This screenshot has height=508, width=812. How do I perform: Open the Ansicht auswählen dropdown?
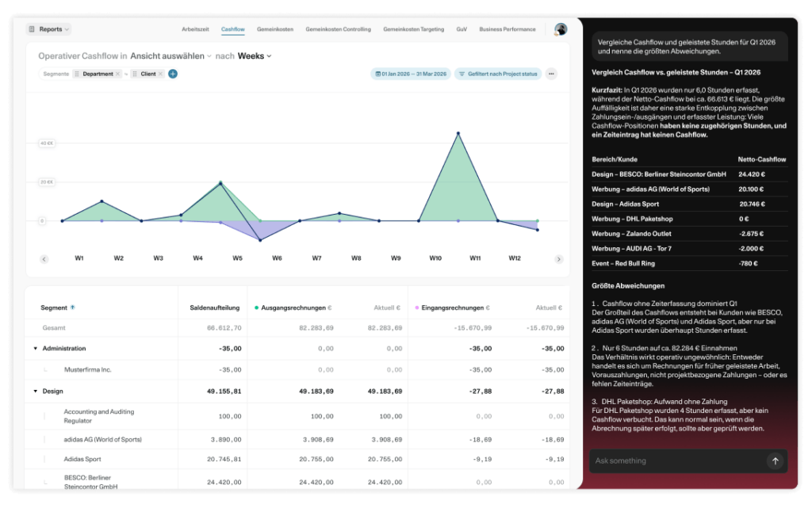[171, 55]
